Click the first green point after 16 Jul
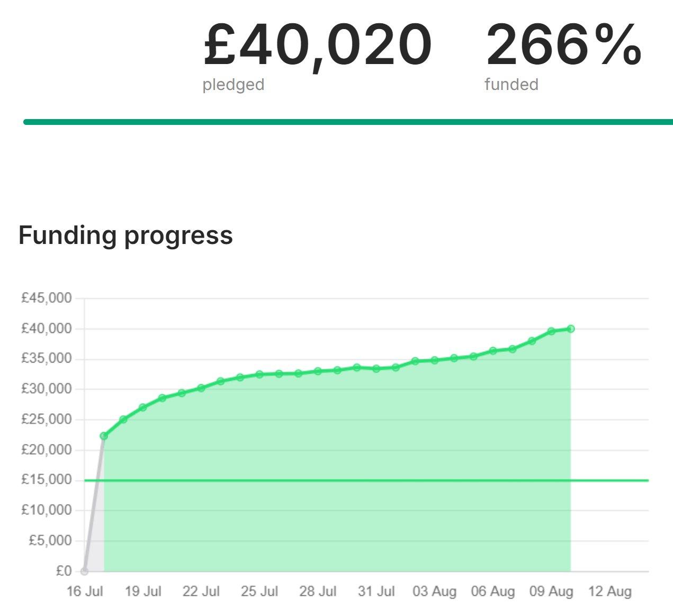This screenshot has height=616, width=673. 104,436
